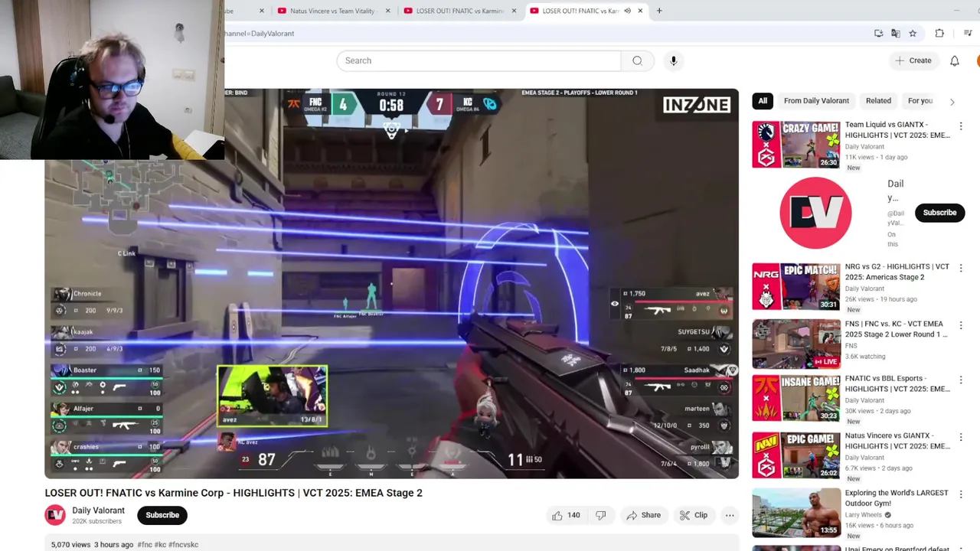The height and width of the screenshot is (551, 980).
Task: Open YouTube notifications bell
Action: pos(955,60)
